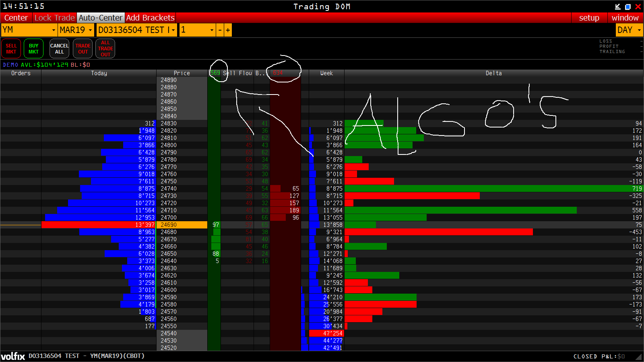Click the shrink-window arrow icon
The height and width of the screenshot is (362, 644).
pos(618,6)
